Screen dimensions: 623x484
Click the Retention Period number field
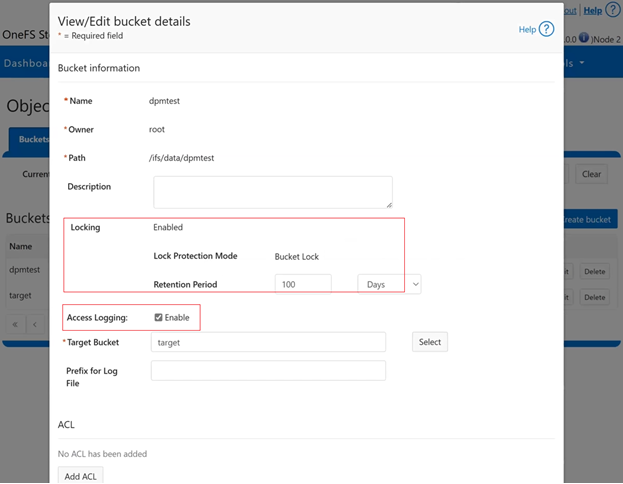[x=303, y=284]
